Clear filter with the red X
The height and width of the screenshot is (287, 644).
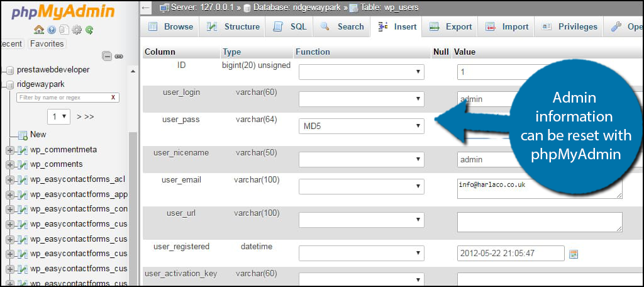coord(113,98)
